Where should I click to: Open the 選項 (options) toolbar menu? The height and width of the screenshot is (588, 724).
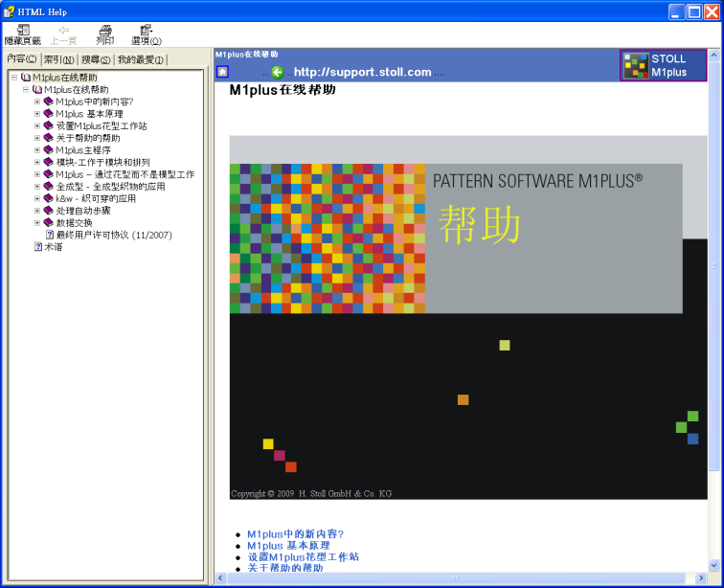pyautogui.click(x=146, y=31)
